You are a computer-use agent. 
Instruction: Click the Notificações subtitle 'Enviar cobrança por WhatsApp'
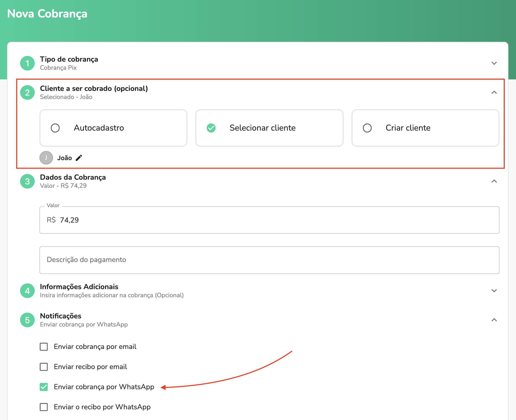(x=84, y=324)
